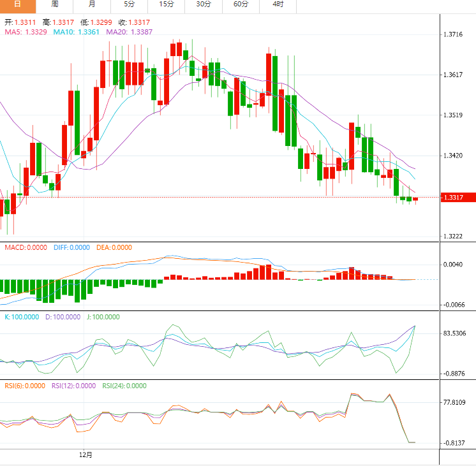Screen dimensions: 476x466
Task: Click the 收:1.3317 close price value
Action: click(134, 22)
